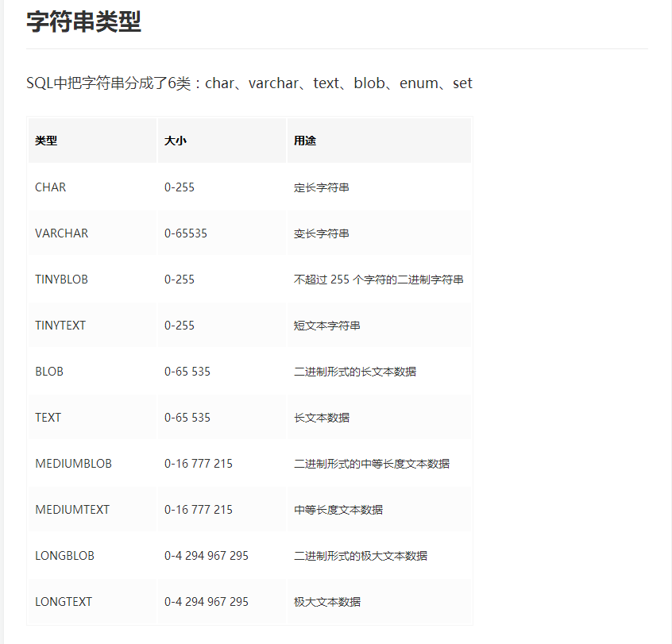The width and height of the screenshot is (672, 644).
Task: Select the CHAR table cell
Action: [50, 187]
